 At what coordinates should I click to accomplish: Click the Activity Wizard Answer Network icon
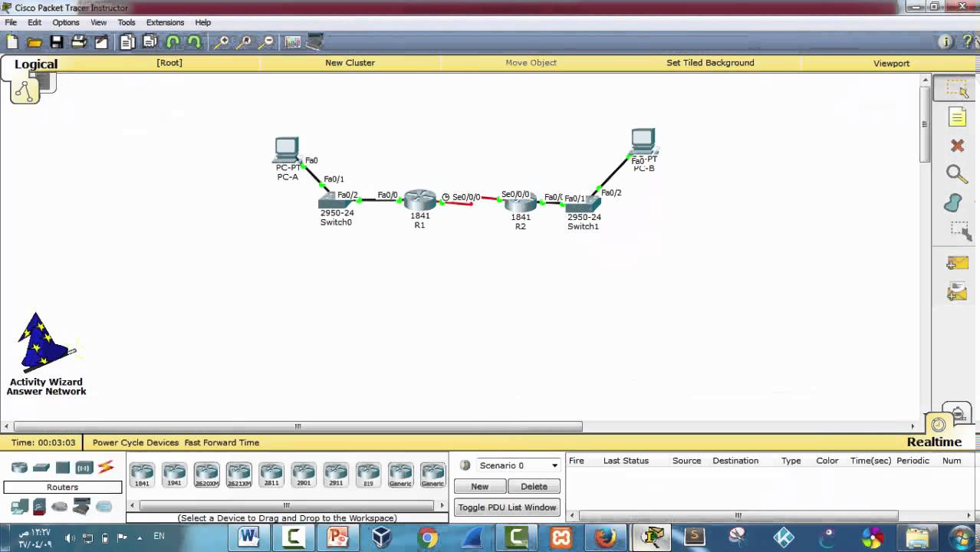click(46, 354)
